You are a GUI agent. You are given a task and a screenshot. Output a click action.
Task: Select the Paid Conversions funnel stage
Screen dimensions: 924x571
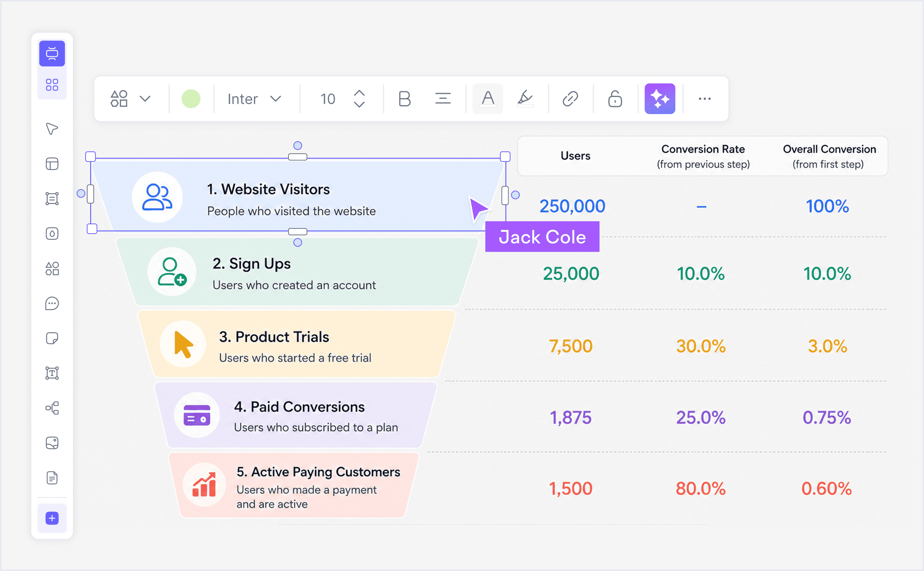tap(296, 415)
